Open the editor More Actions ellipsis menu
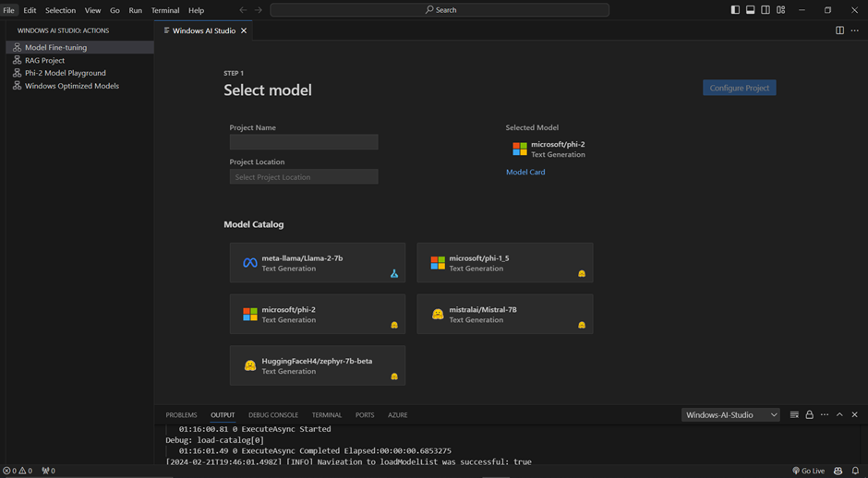The width and height of the screenshot is (868, 478). click(855, 30)
